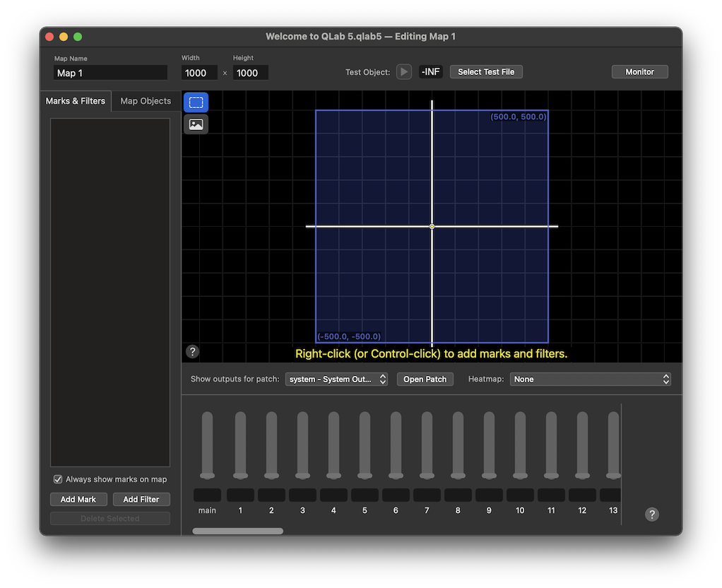Viewport: 722px width, 588px height.
Task: Open the selected output patch
Action: pyautogui.click(x=425, y=379)
